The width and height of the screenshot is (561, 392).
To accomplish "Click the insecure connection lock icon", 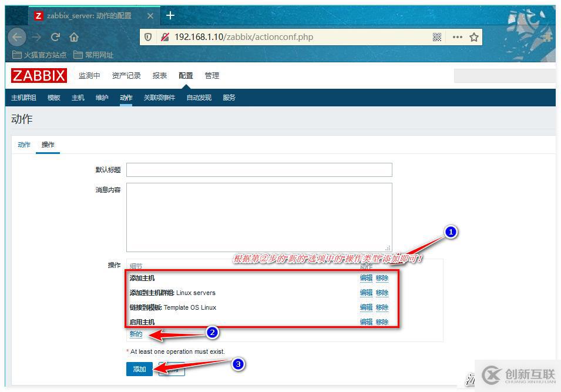I will coord(164,37).
